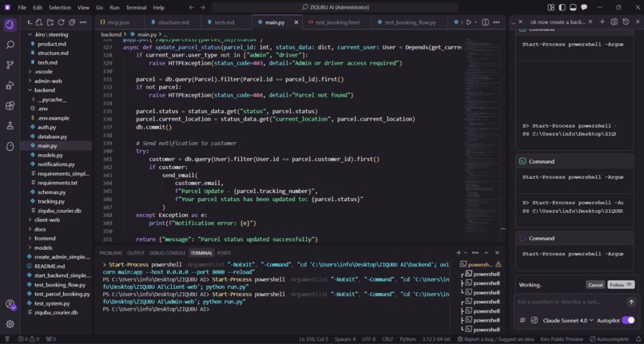Open Extensions view in activity bar
The image size is (644, 344).
click(x=10, y=106)
